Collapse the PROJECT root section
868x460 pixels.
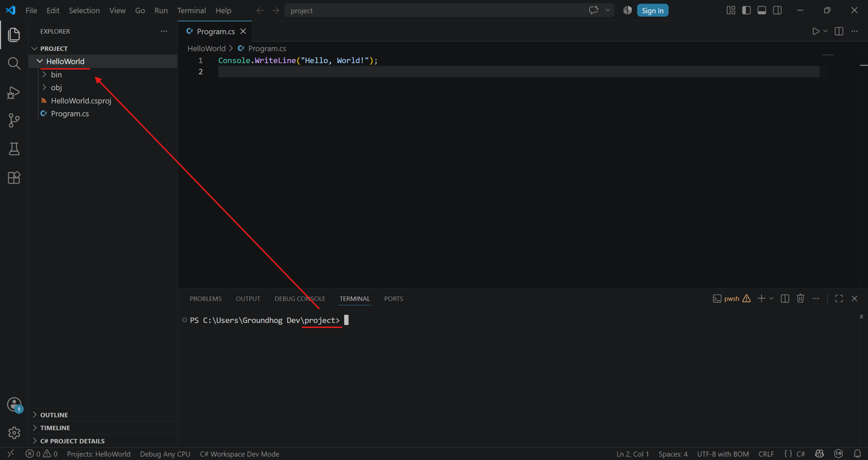click(34, 49)
